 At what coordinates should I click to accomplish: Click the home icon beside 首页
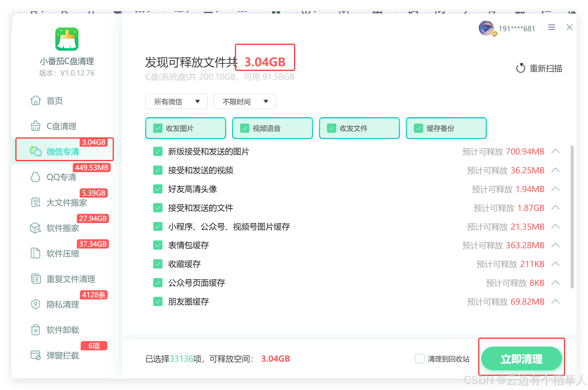(35, 100)
